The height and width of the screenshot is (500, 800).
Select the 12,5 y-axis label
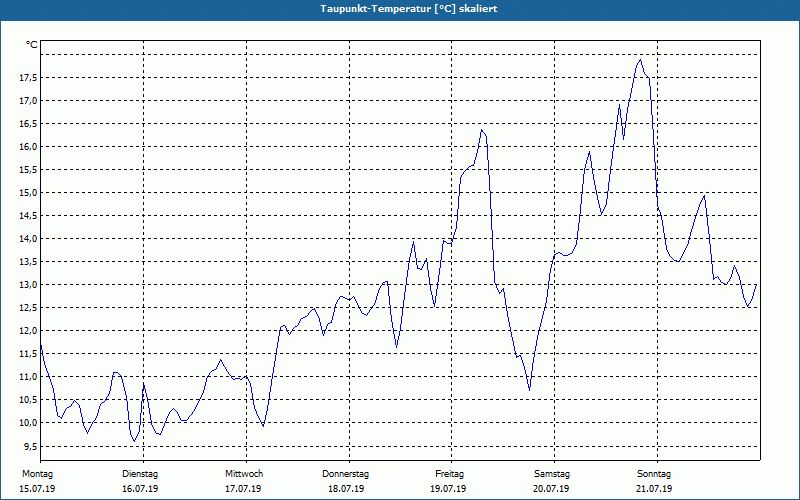[28, 308]
